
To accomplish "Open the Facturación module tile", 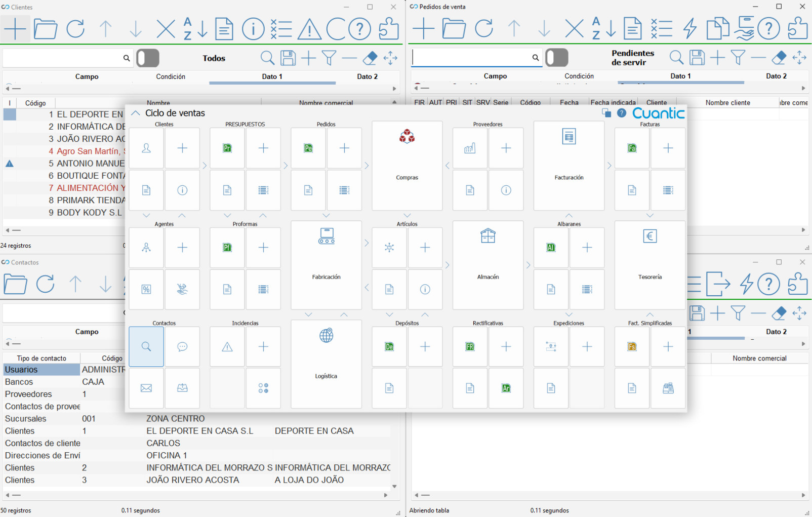I will pyautogui.click(x=569, y=166).
